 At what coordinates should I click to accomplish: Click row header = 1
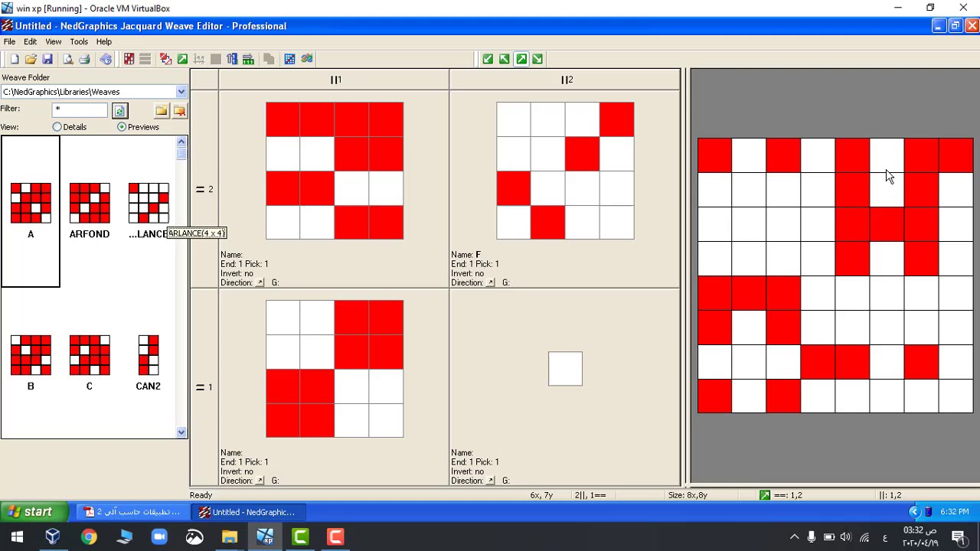coord(204,387)
